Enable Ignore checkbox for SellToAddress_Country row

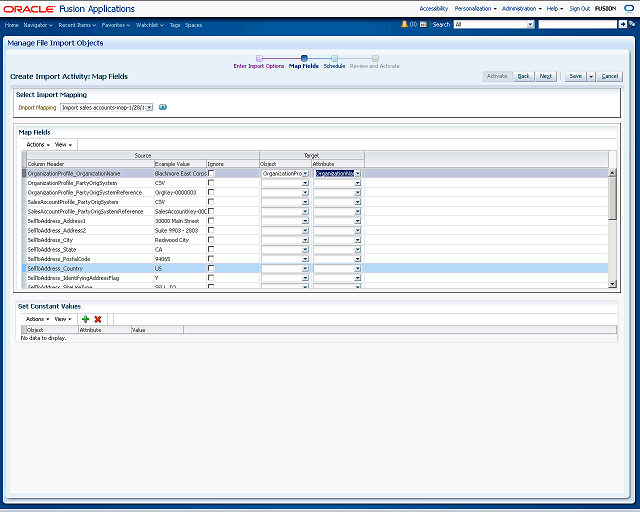[211, 268]
